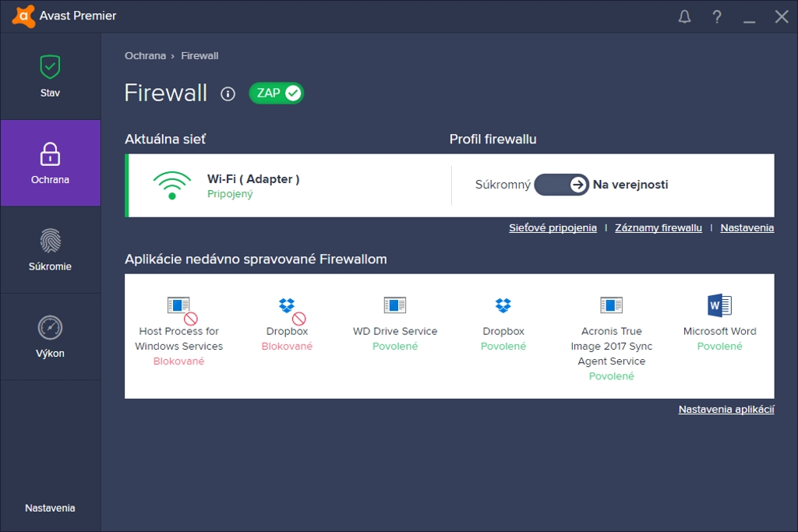
Task: Click the allowed Dropbox app icon
Action: [x=503, y=305]
